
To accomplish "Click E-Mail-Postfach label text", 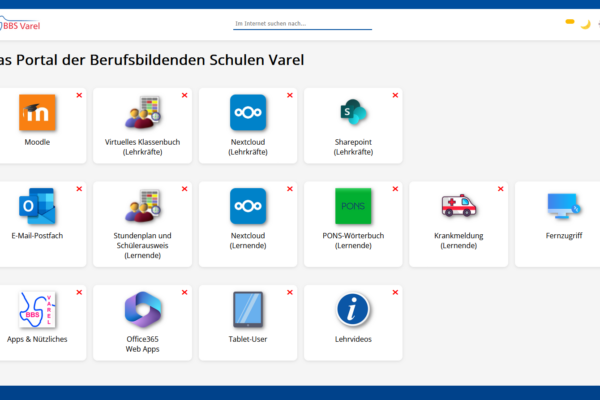I will click(x=37, y=236).
